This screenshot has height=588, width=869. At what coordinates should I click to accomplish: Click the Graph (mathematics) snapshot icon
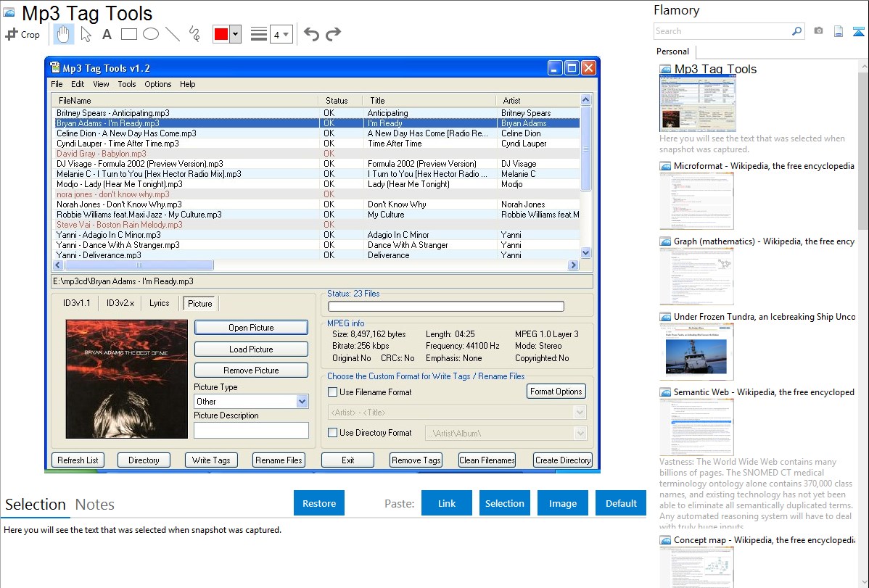665,241
